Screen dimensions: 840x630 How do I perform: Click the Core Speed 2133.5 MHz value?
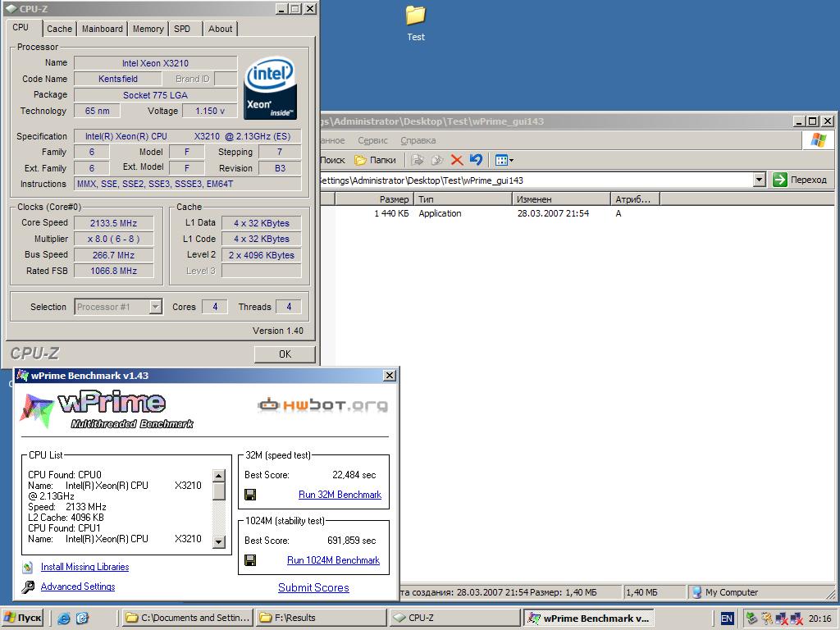pyautogui.click(x=113, y=223)
